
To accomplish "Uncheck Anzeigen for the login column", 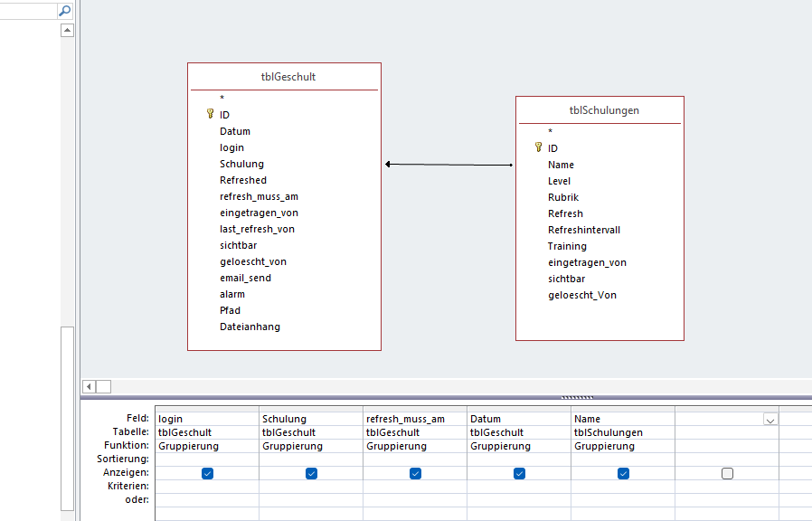I will [207, 473].
